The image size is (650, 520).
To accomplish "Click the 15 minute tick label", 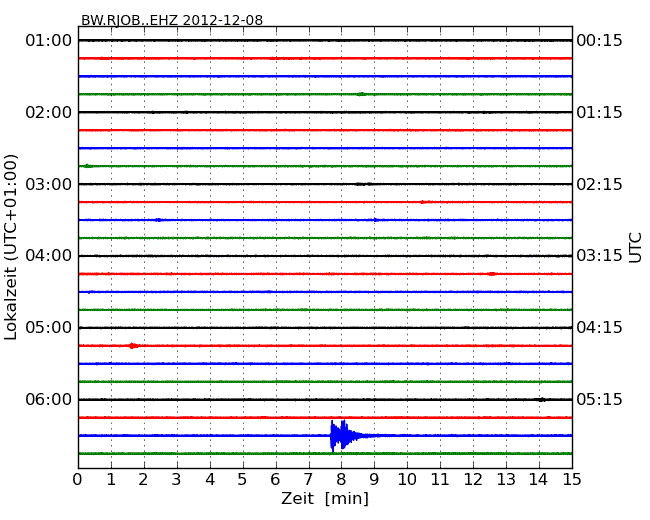I will point(572,480).
